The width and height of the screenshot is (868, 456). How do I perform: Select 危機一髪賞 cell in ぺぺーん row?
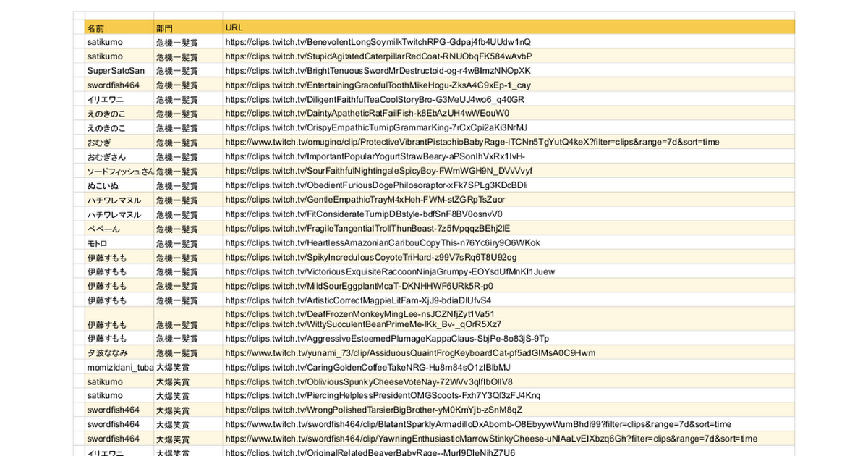(x=188, y=229)
